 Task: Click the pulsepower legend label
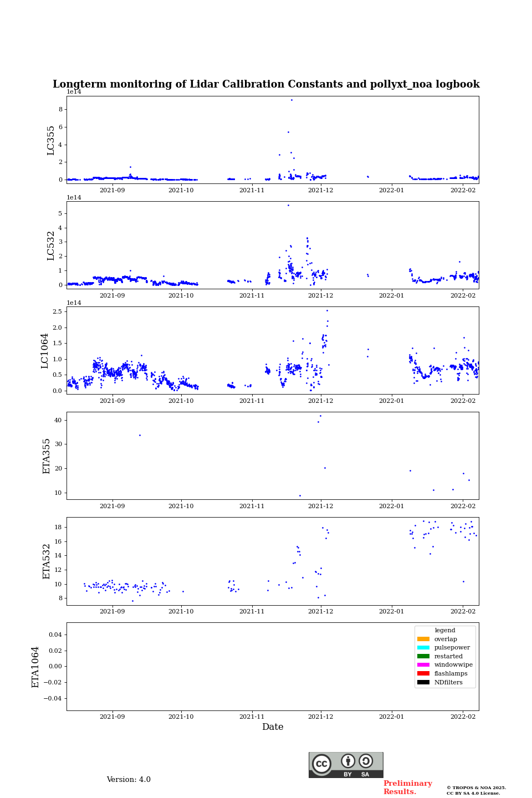(x=452, y=647)
